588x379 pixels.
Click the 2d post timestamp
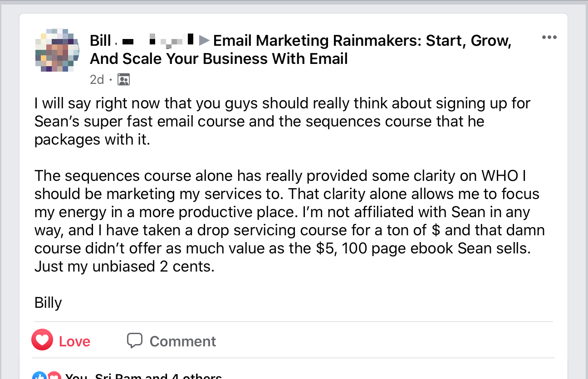97,80
